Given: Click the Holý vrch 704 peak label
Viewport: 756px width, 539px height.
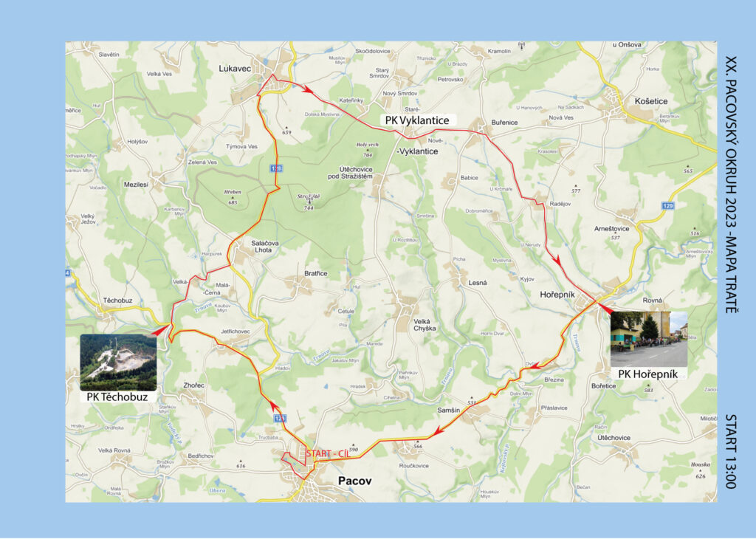Looking at the screenshot, I should coord(368,149).
